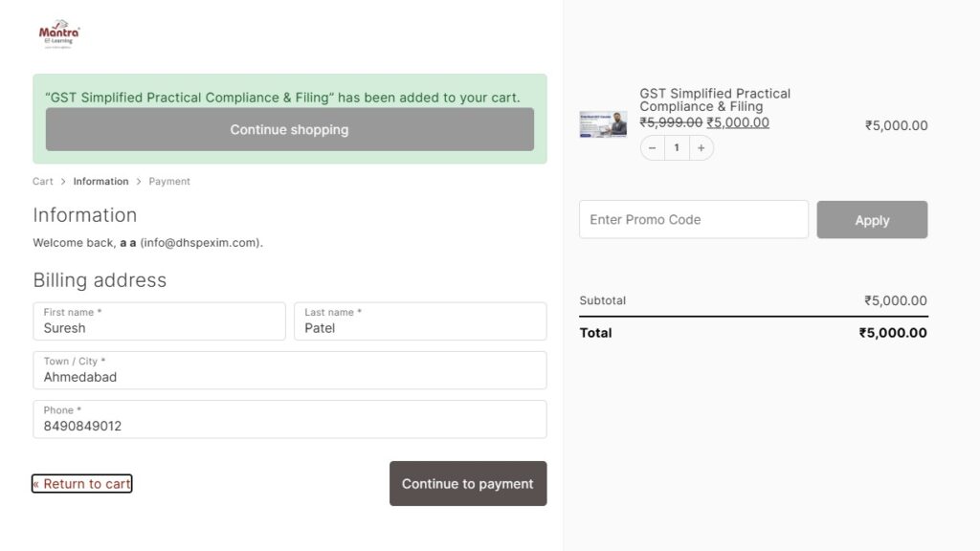Image resolution: width=980 pixels, height=551 pixels.
Task: Click the ₹5,000.00 total amount
Action: pyautogui.click(x=893, y=333)
